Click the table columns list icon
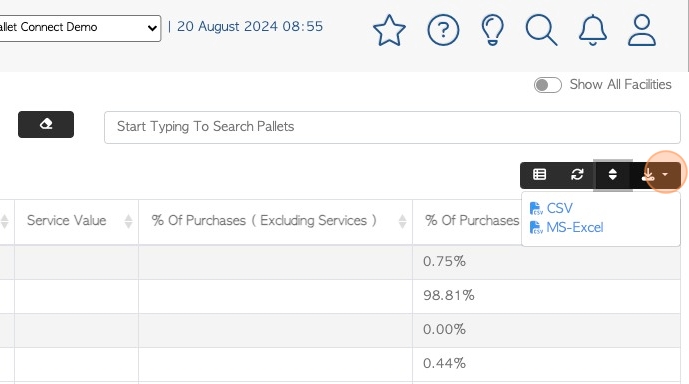 coord(539,175)
